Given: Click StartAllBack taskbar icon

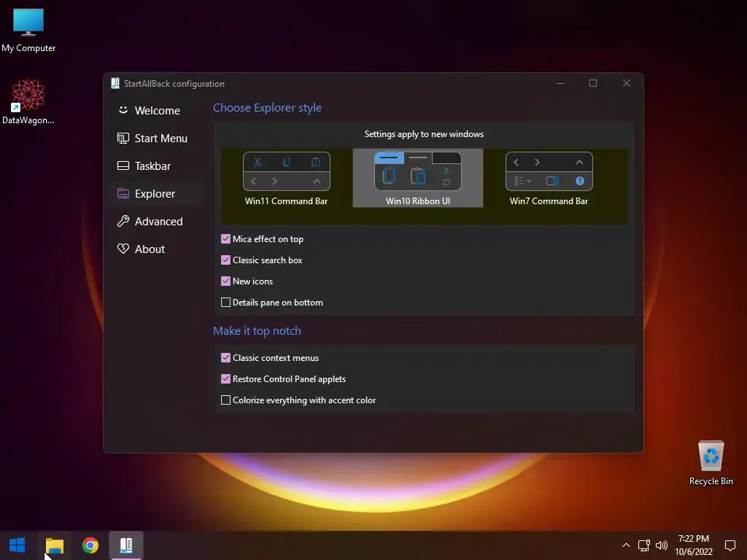Looking at the screenshot, I should (x=125, y=545).
